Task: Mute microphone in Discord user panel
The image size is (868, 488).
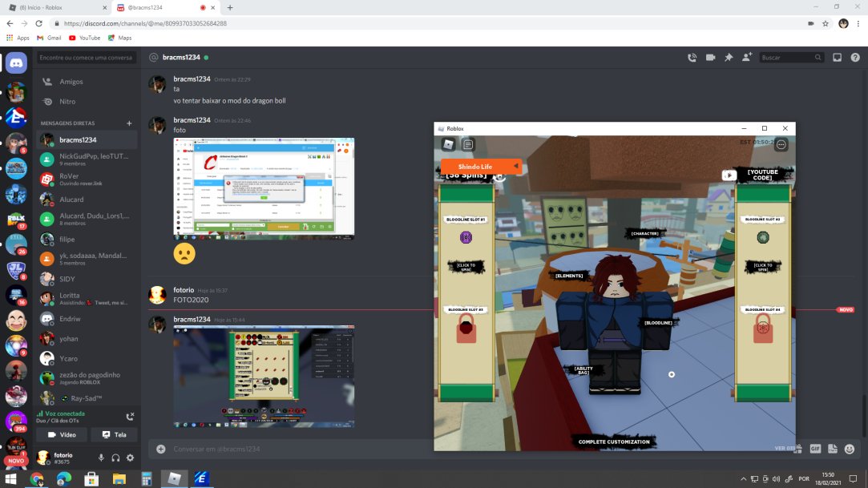Action: (x=101, y=458)
